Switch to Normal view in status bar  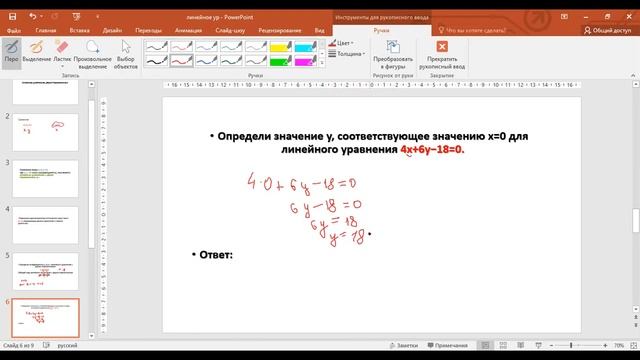[485, 345]
